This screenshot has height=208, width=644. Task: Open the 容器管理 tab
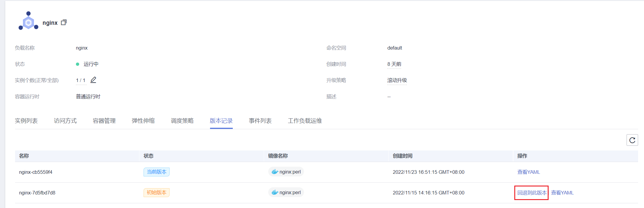click(104, 121)
